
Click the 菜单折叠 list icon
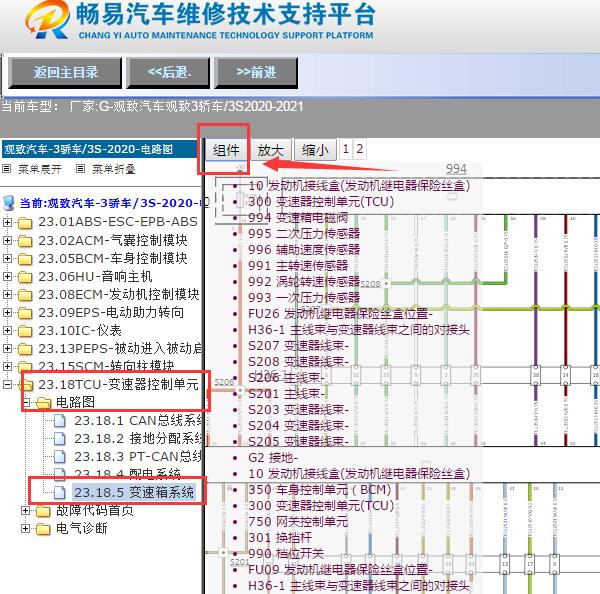click(80, 168)
